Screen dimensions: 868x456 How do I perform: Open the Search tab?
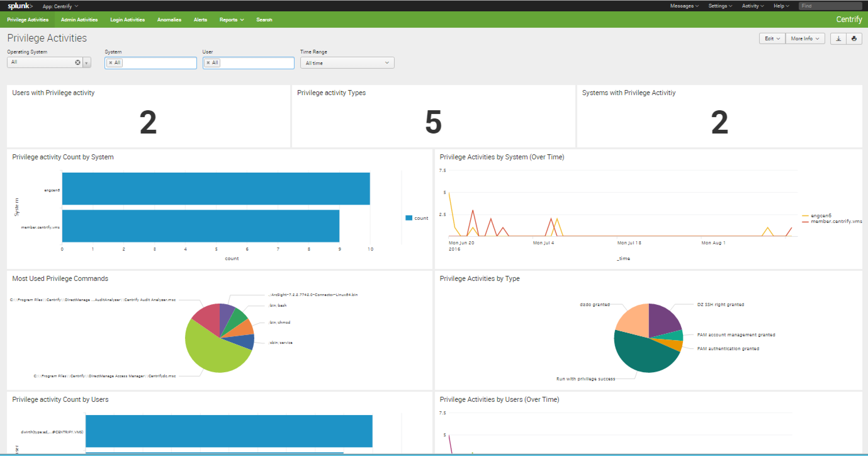[x=264, y=20]
